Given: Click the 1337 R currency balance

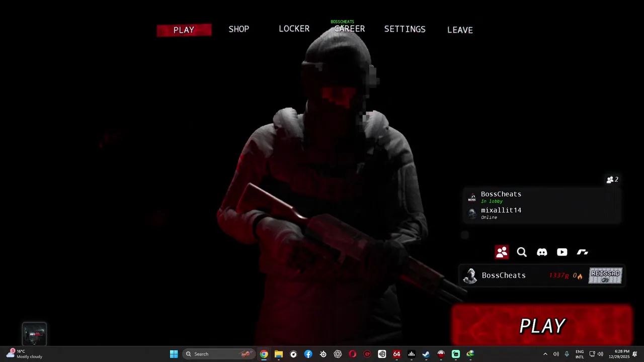Looking at the screenshot, I should tap(559, 276).
